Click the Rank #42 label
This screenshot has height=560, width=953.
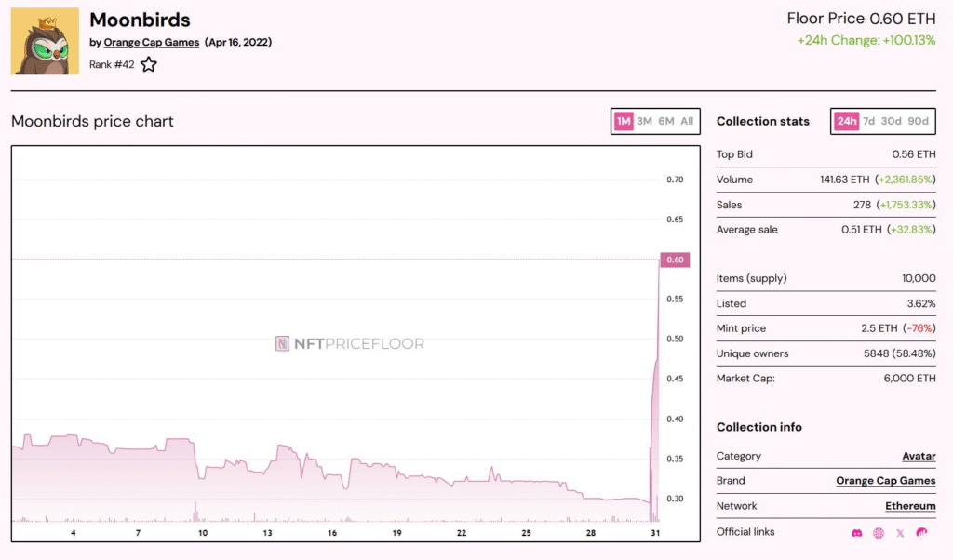point(112,65)
